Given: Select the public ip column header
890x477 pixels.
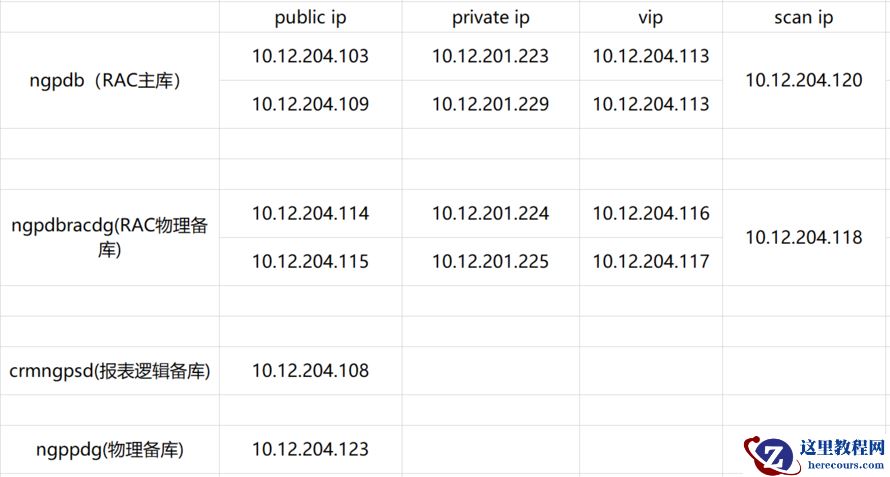Looking at the screenshot, I should coord(310,18).
